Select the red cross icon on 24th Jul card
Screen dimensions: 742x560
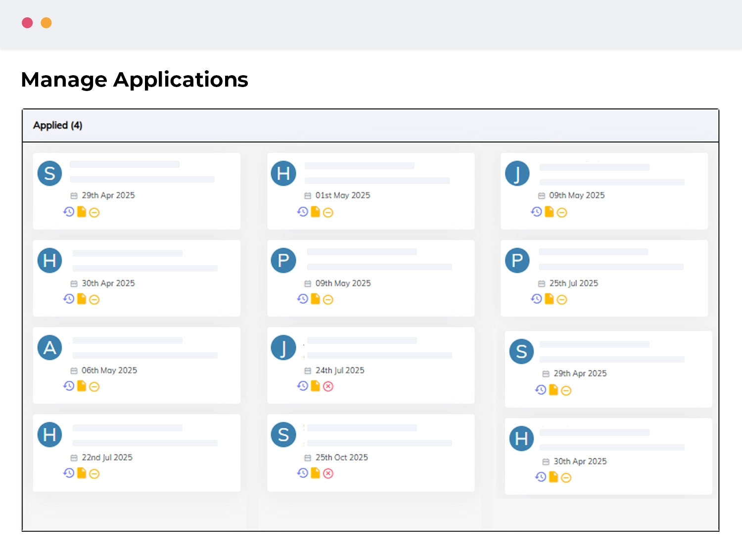(328, 386)
